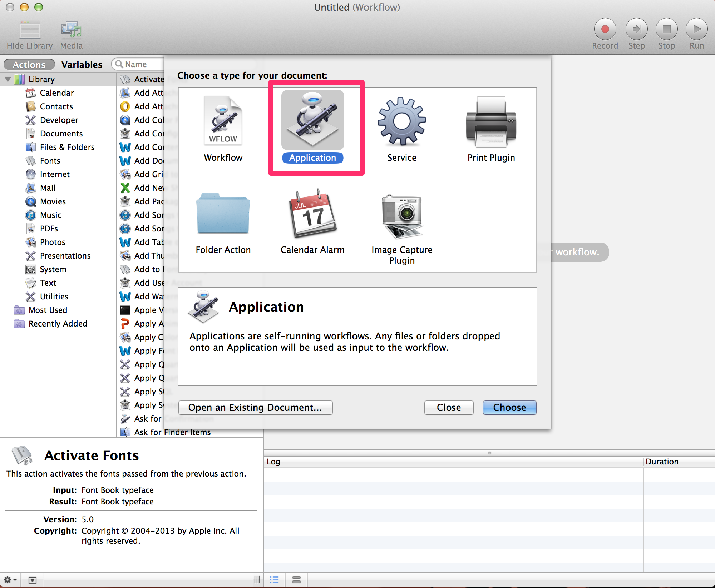Screen dimensions: 715x588
Task: Collapse the Library disclosure triangle
Action: click(8, 79)
